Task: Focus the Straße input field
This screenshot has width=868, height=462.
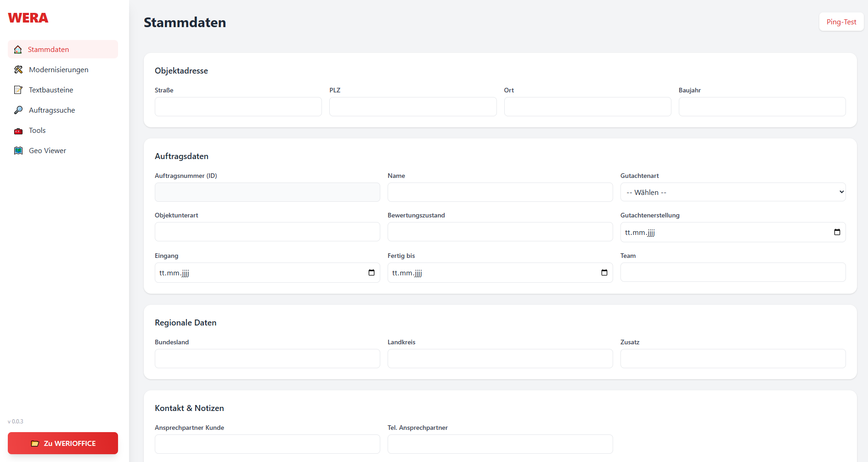Action: tap(238, 107)
